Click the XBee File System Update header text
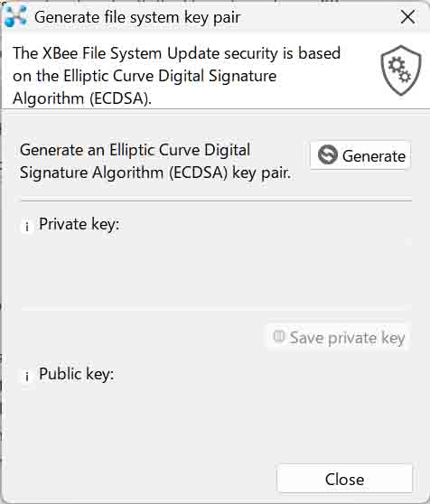 click(x=176, y=76)
